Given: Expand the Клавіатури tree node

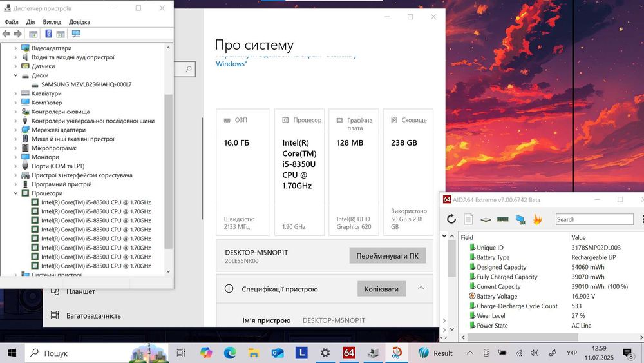Looking at the screenshot, I should pyautogui.click(x=15, y=93).
